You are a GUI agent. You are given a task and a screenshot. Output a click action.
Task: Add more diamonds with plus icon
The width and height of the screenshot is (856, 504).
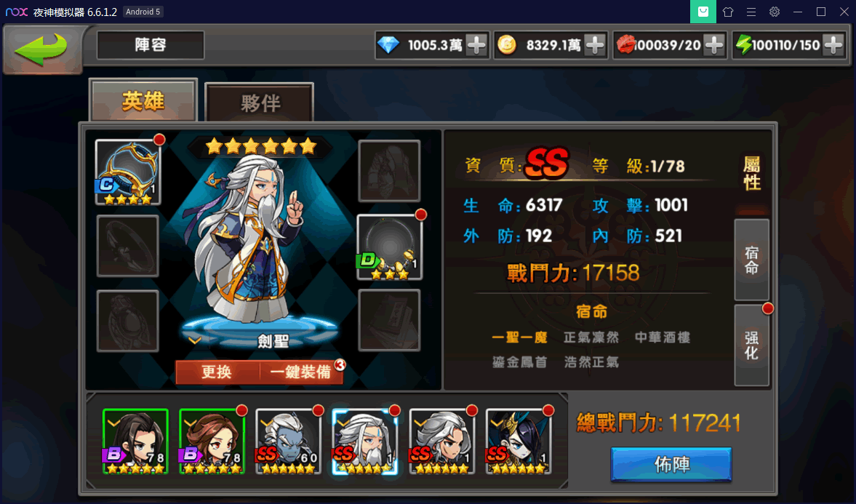click(476, 45)
